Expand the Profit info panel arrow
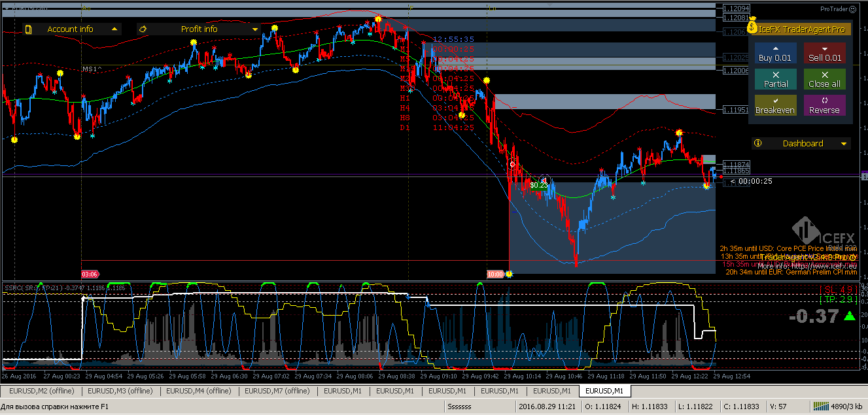 click(255, 29)
